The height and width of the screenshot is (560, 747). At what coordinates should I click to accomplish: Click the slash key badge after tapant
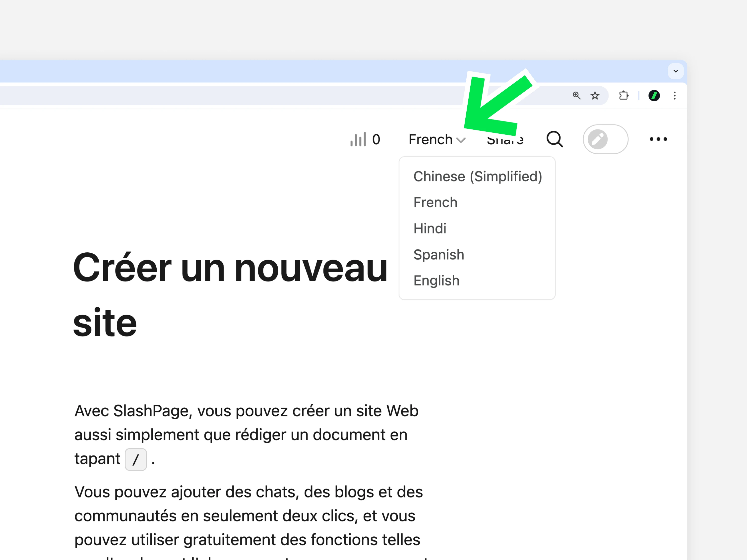click(x=136, y=459)
